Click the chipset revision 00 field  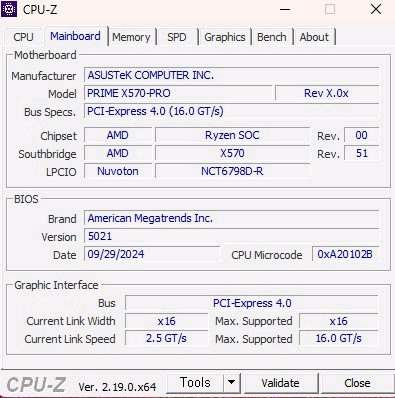pos(361,135)
